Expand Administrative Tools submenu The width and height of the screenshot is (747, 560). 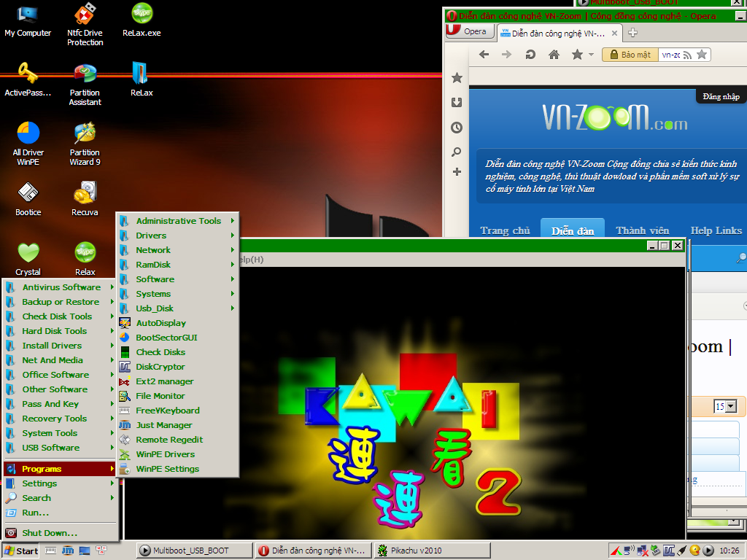[178, 221]
